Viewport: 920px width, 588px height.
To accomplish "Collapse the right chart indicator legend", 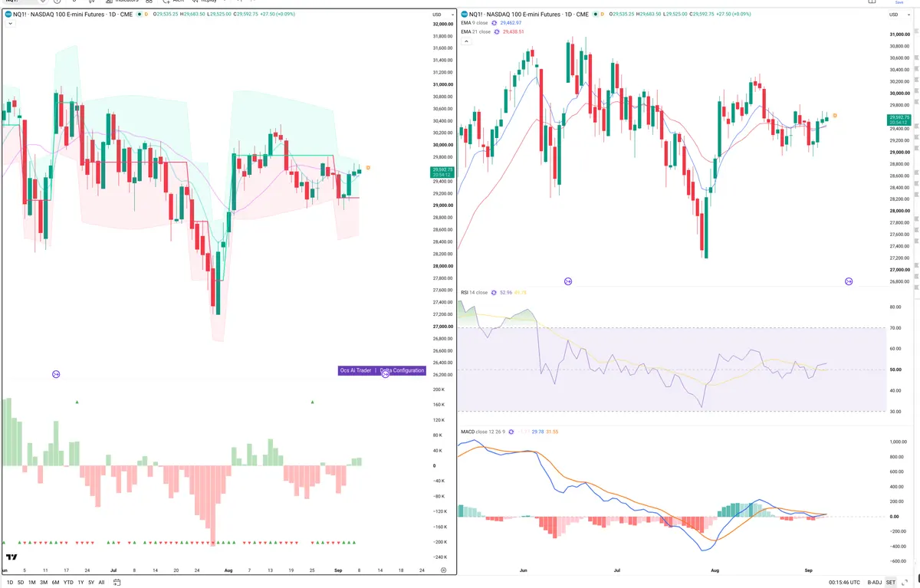I will click(x=465, y=41).
